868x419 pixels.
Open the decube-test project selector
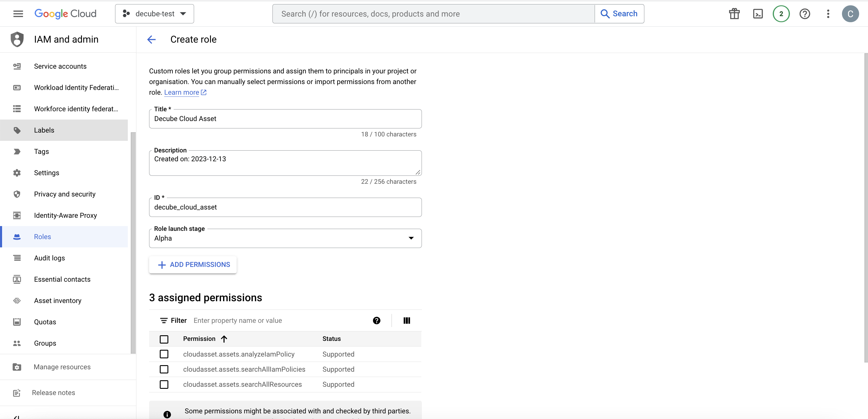click(154, 14)
